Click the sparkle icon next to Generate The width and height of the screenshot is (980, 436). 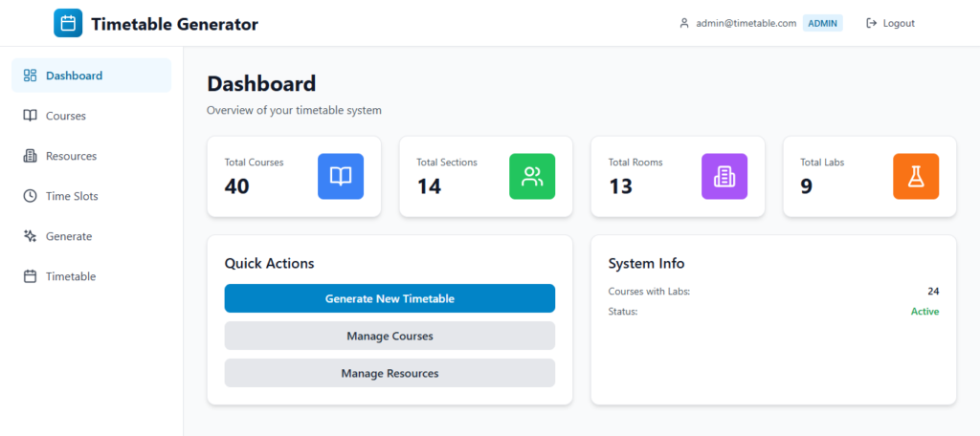(x=30, y=236)
